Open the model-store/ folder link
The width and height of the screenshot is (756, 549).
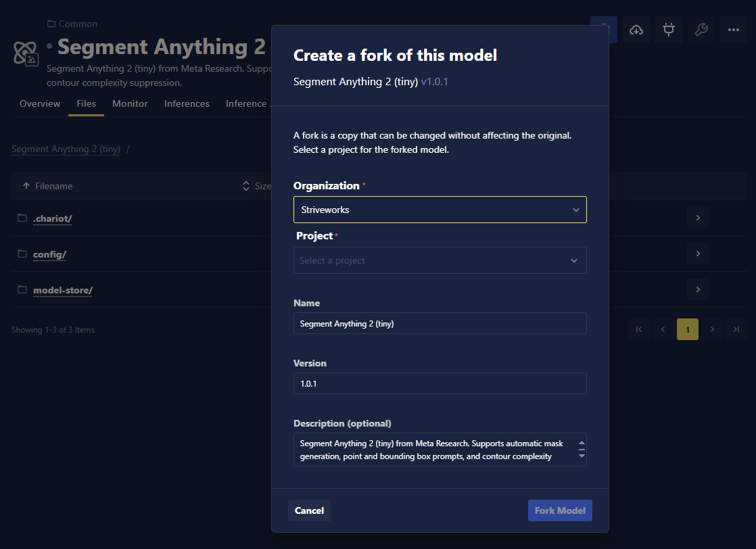pos(63,290)
